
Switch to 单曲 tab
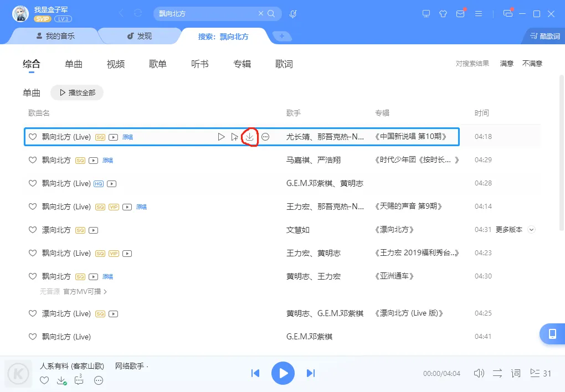(x=74, y=64)
